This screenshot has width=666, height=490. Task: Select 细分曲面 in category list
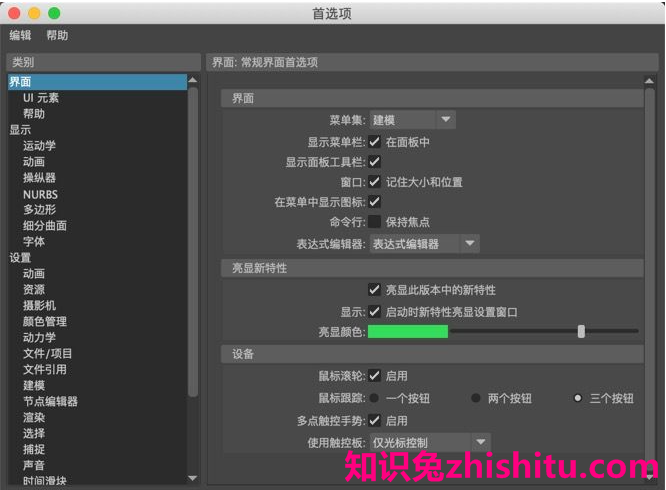[45, 226]
